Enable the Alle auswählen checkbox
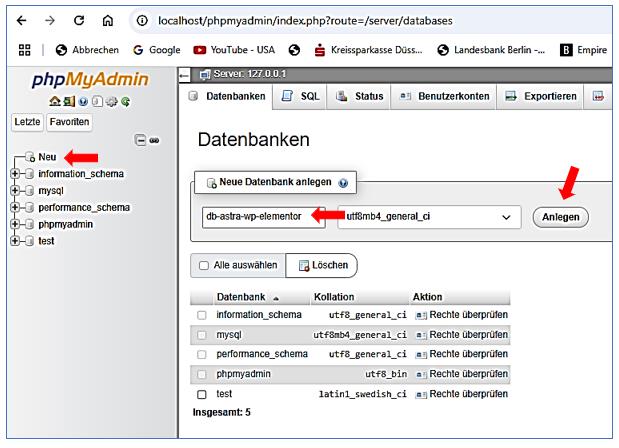 click(x=203, y=265)
